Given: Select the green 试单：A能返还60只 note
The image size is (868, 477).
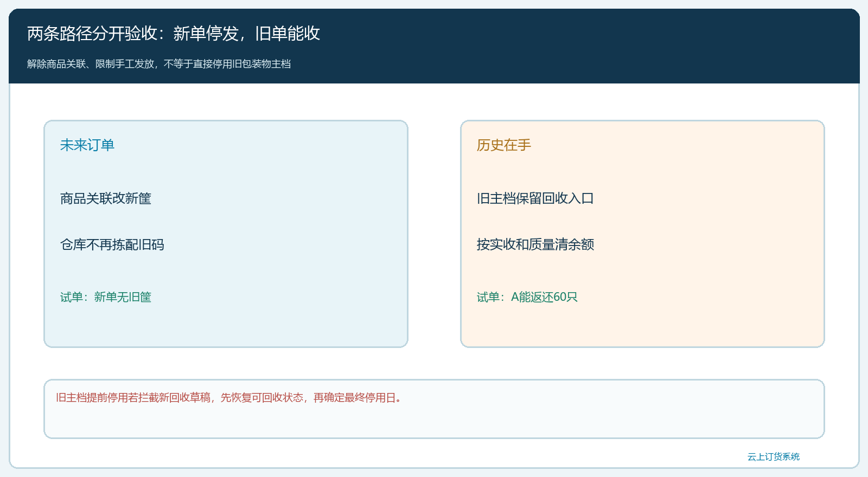Looking at the screenshot, I should [527, 297].
